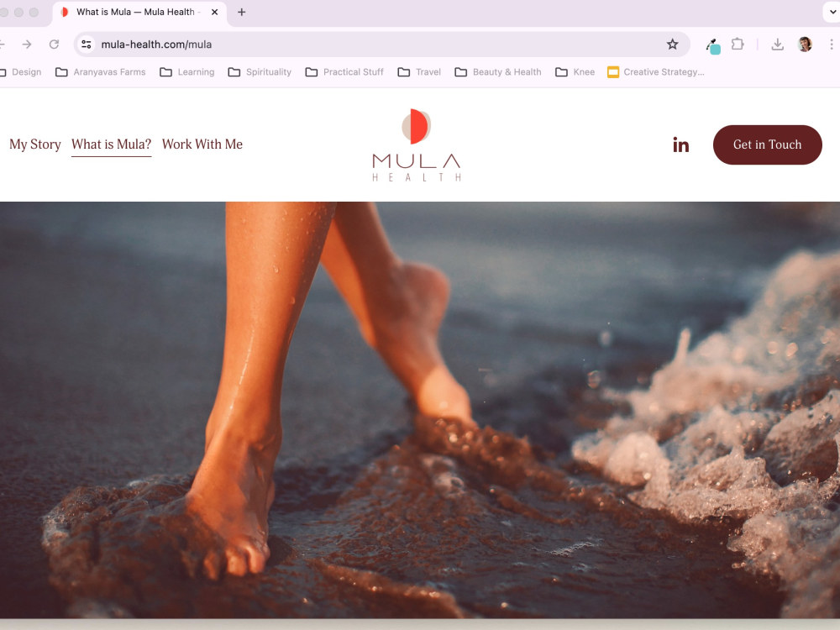Open the Creative Strategy bookmark
The height and width of the screenshot is (630, 840).
656,71
